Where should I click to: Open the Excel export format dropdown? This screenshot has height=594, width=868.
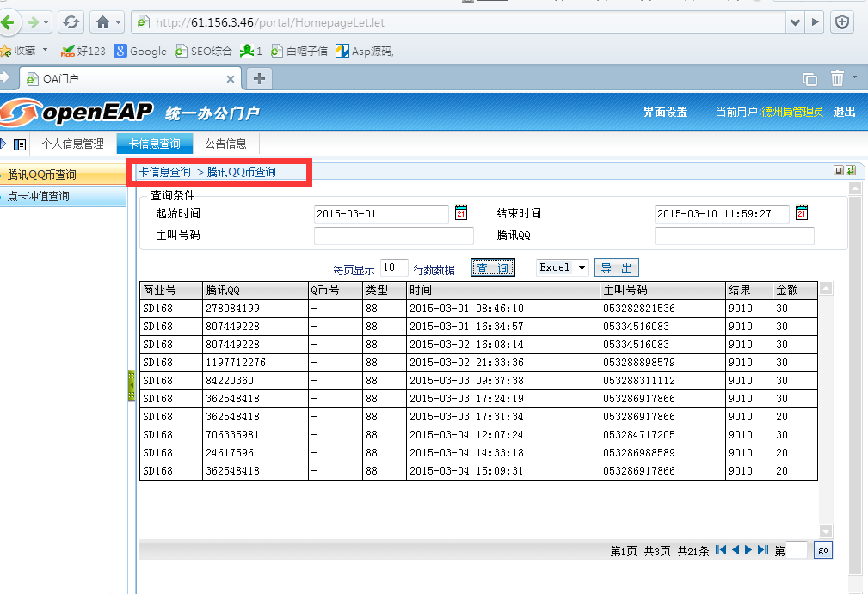[x=562, y=267]
